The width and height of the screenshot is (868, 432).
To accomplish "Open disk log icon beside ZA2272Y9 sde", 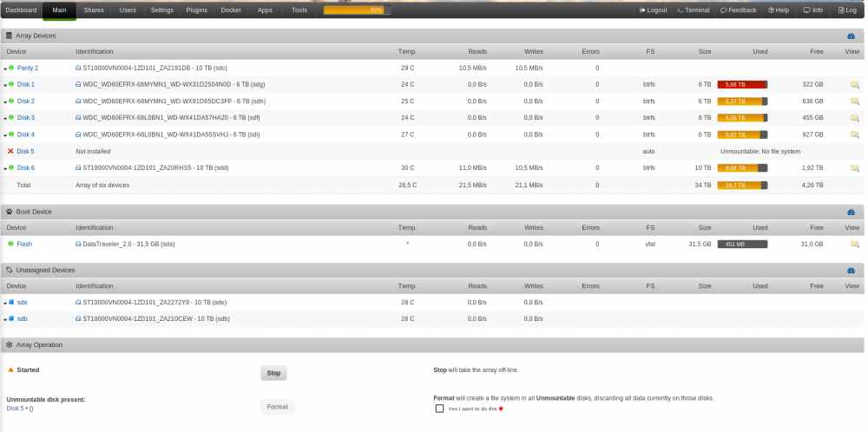I will (78, 303).
